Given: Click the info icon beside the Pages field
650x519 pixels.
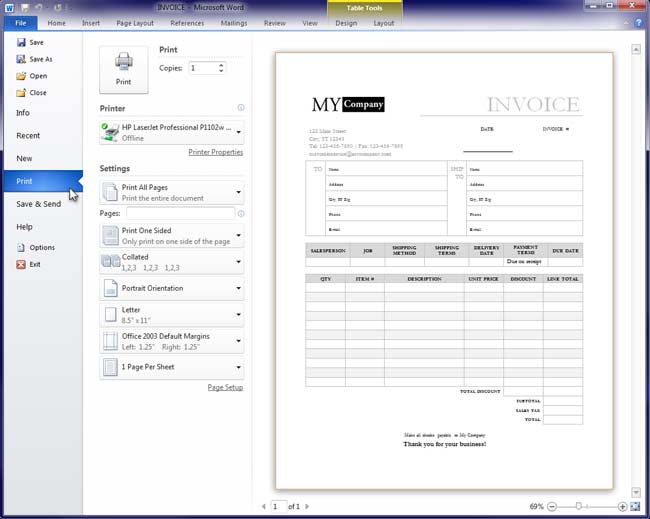Looking at the screenshot, I should pyautogui.click(x=241, y=213).
